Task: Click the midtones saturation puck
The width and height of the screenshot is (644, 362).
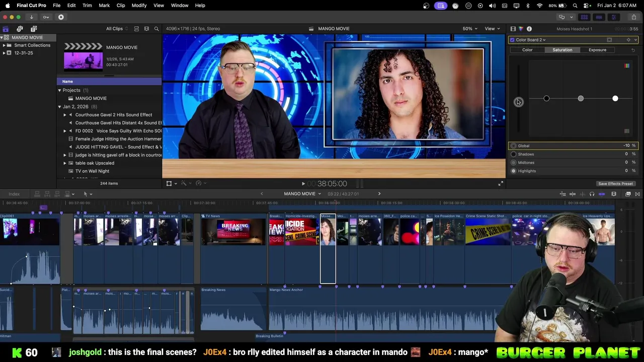Action: 581,99
